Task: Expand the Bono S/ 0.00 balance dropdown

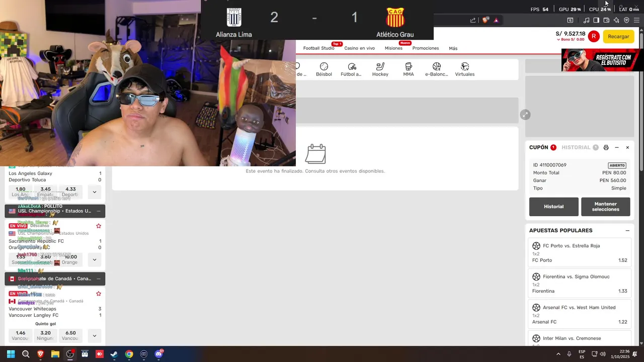Action: pyautogui.click(x=571, y=39)
